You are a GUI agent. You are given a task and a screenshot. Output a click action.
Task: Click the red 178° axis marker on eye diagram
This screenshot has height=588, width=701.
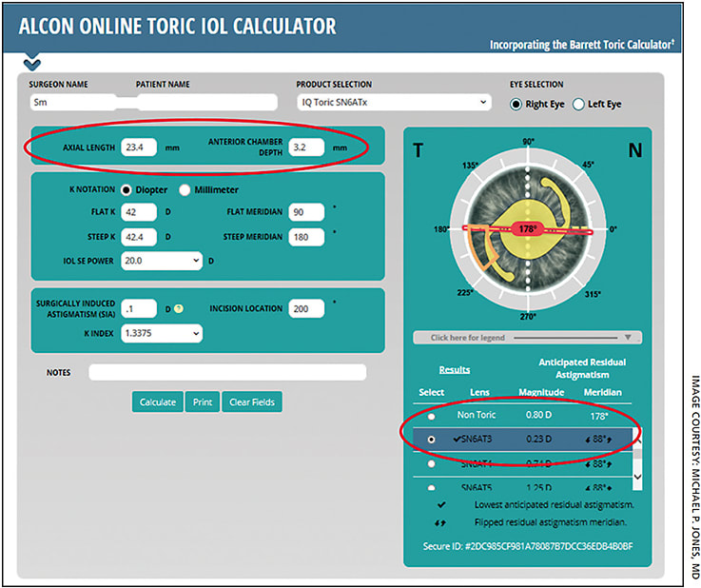click(527, 229)
